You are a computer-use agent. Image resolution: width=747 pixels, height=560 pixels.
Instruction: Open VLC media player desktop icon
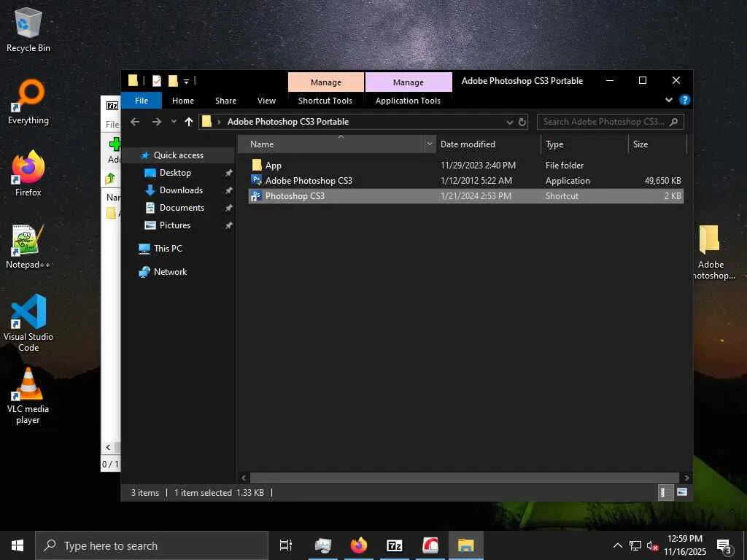[x=28, y=396]
